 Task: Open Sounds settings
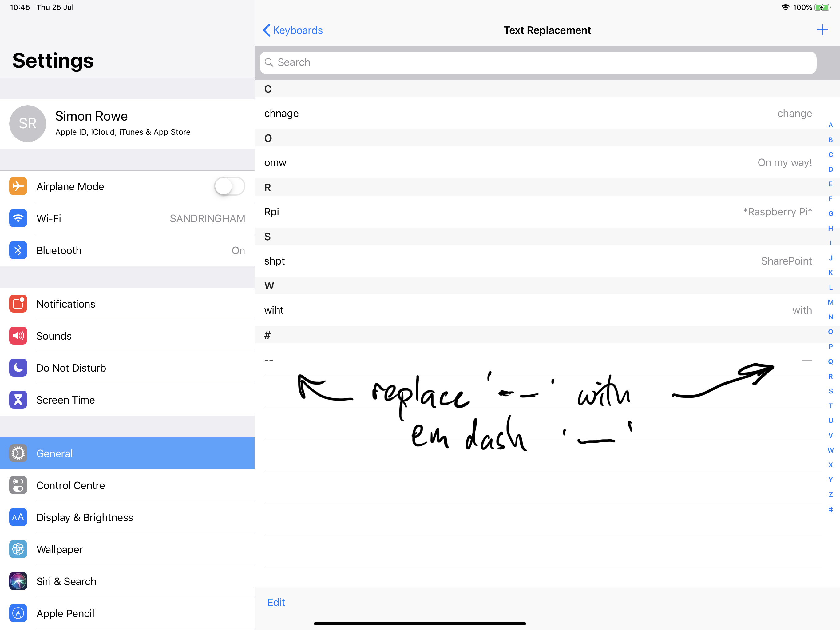pyautogui.click(x=127, y=336)
